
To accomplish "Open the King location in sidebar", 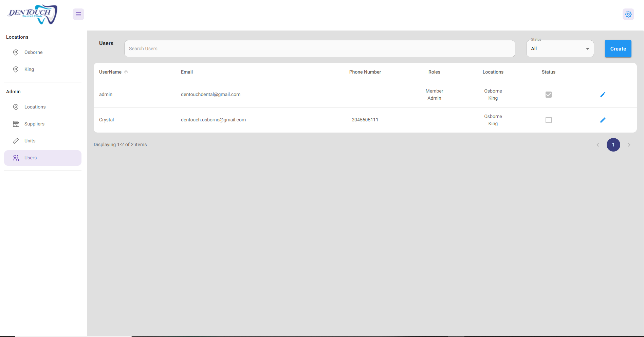I will (x=43, y=69).
